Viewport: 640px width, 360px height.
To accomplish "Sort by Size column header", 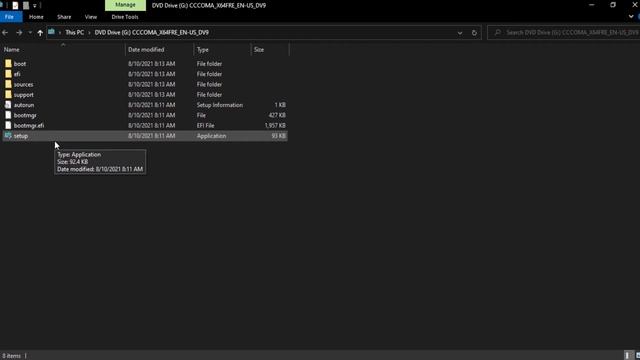I will click(x=259, y=49).
